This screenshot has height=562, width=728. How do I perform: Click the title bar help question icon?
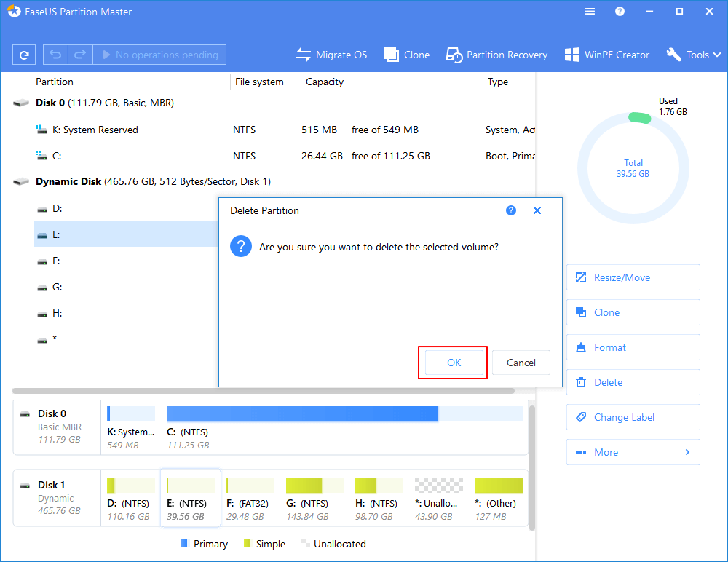(620, 12)
